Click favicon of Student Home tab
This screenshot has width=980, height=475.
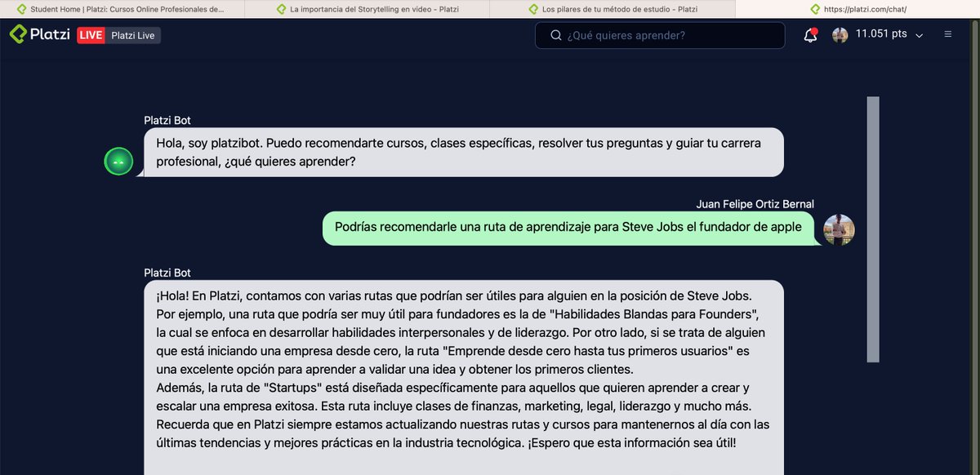point(23,9)
